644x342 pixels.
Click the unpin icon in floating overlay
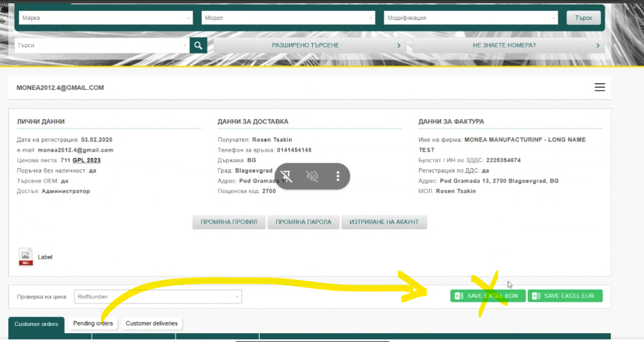pos(286,176)
